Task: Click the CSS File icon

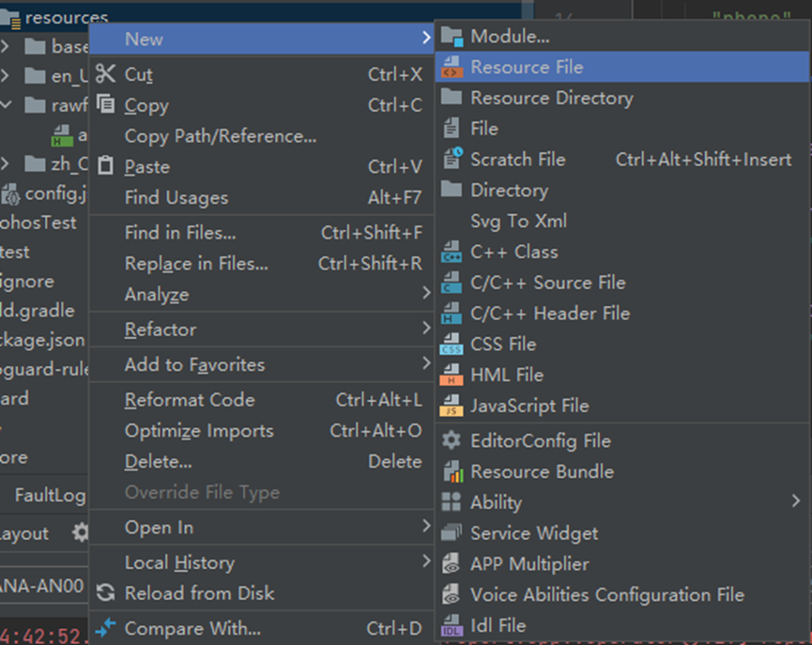Action: pyautogui.click(x=452, y=344)
